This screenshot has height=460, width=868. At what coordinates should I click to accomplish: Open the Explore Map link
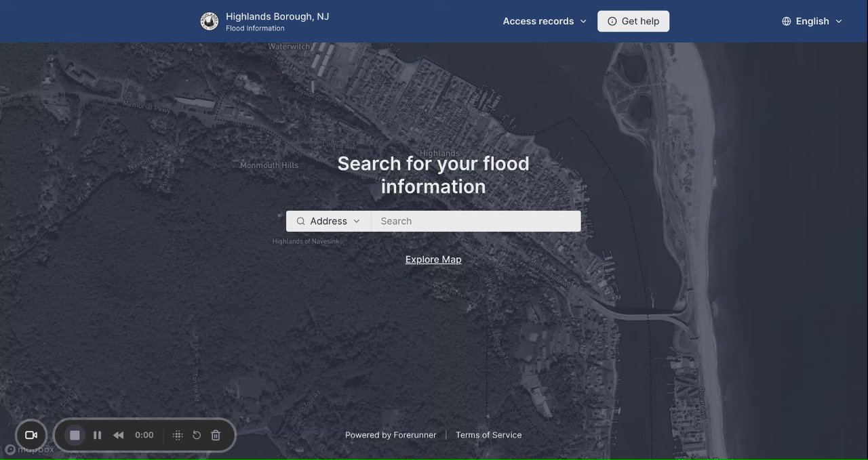click(433, 259)
